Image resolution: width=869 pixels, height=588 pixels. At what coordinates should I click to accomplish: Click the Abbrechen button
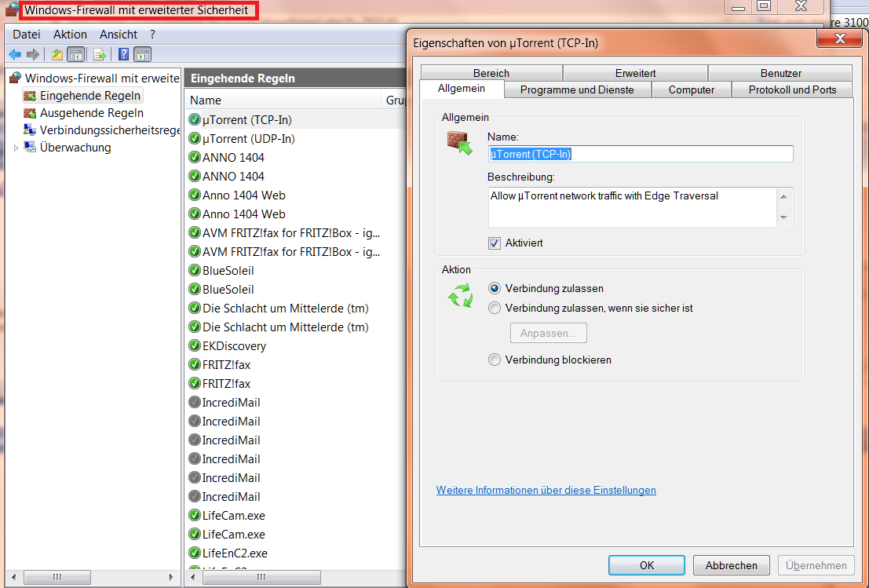[x=731, y=565]
